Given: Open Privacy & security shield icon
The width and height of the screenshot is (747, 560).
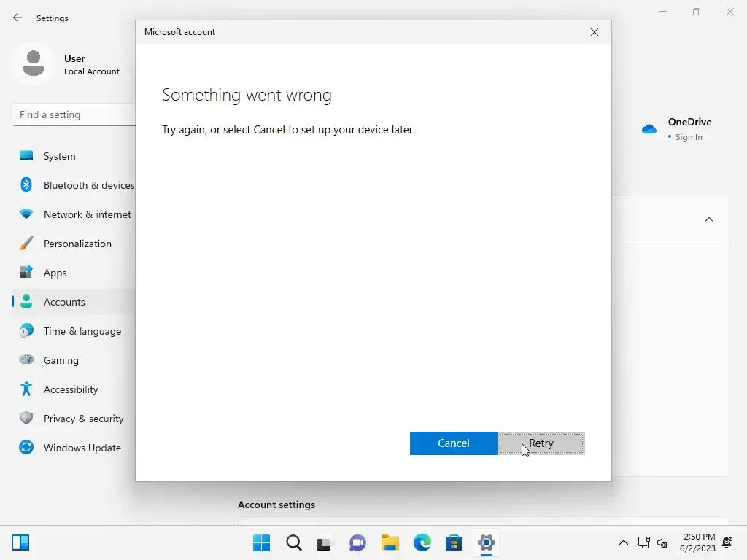Looking at the screenshot, I should point(26,418).
